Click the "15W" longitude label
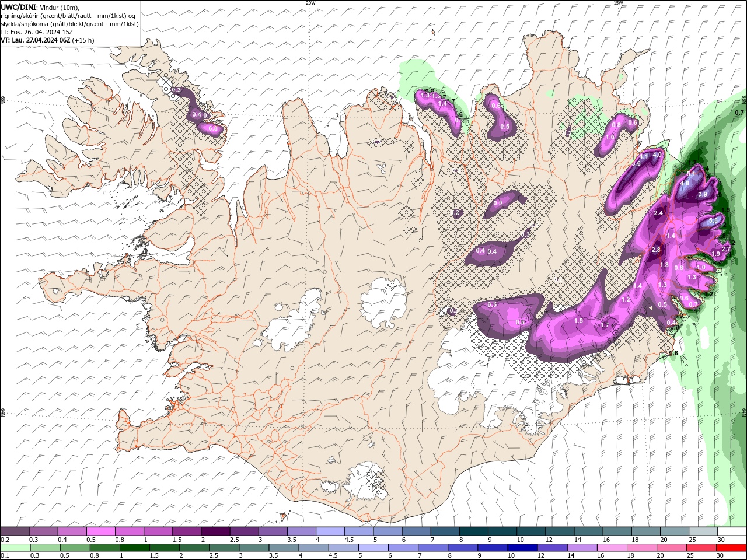This screenshot has height=560, width=747. click(618, 3)
